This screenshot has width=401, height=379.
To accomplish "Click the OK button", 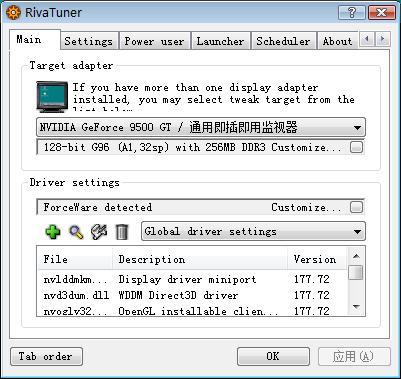I will pyautogui.click(x=273, y=356).
